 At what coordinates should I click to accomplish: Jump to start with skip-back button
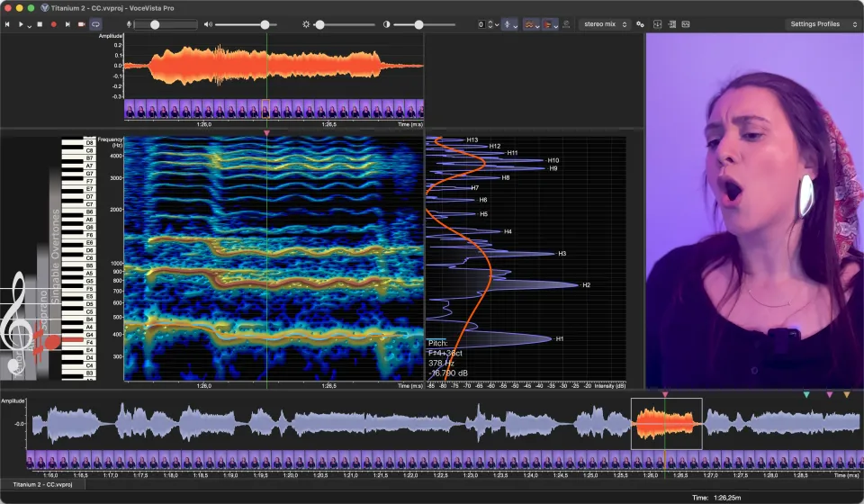click(x=7, y=24)
